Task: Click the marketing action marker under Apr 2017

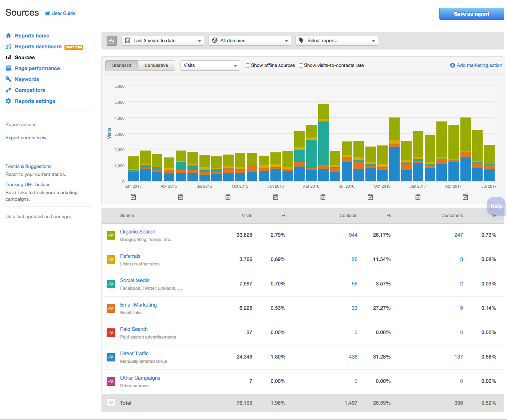Action: pos(465,197)
